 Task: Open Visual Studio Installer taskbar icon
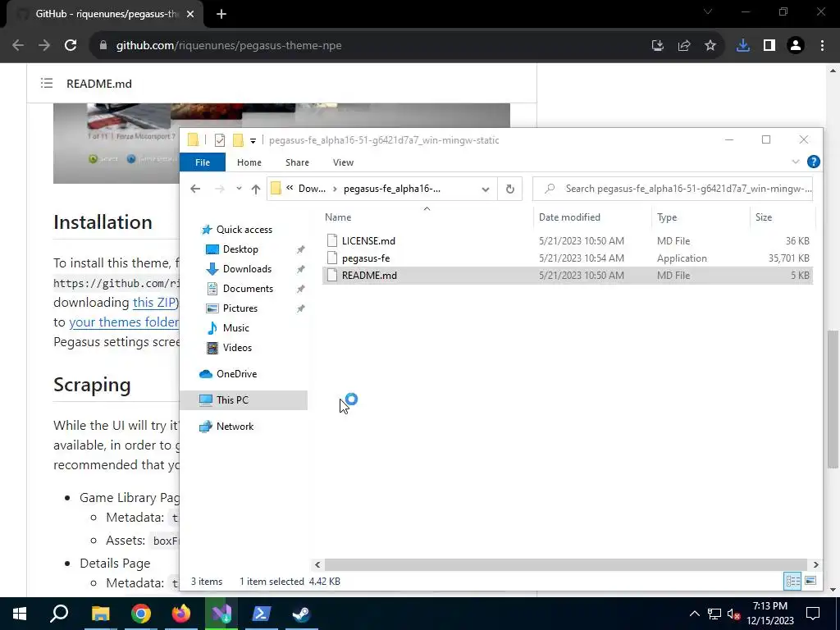(221, 614)
